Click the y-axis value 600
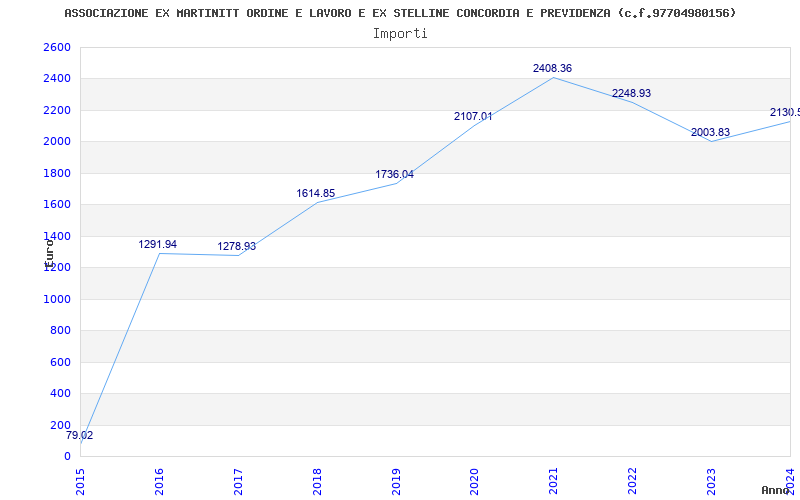The image size is (800, 500). point(60,363)
